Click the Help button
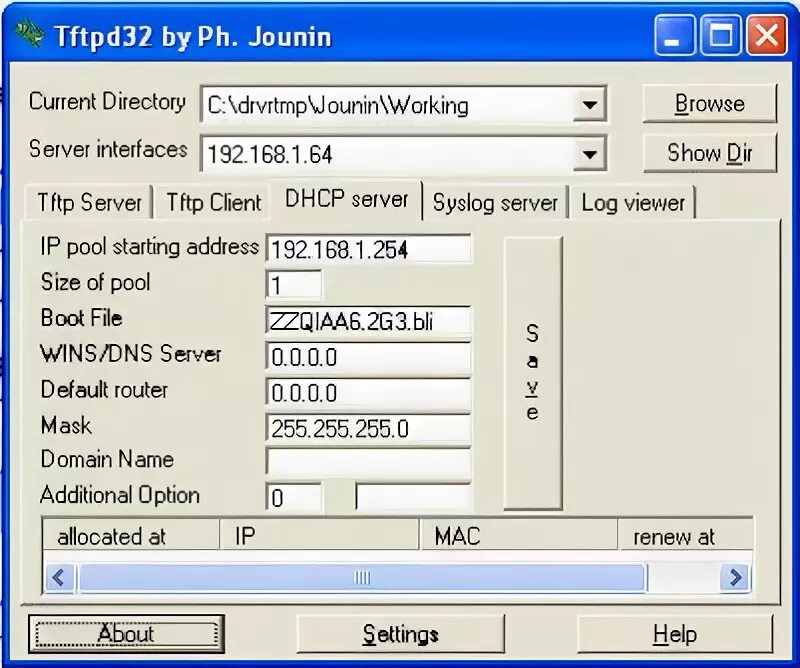Image resolution: width=800 pixels, height=668 pixels. coord(674,634)
